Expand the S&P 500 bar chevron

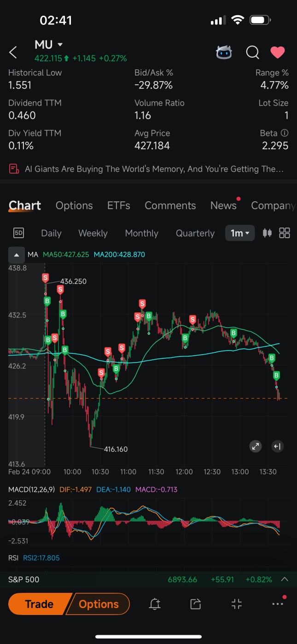[285, 580]
